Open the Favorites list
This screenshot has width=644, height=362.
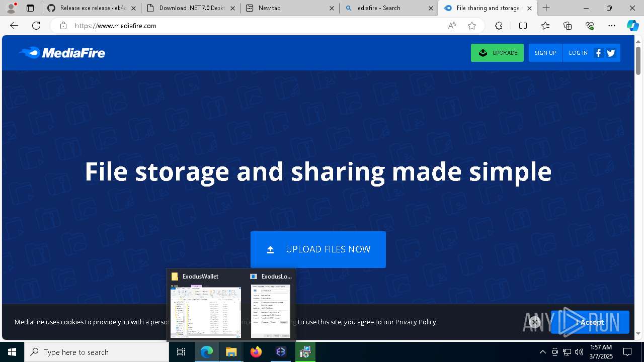545,26
